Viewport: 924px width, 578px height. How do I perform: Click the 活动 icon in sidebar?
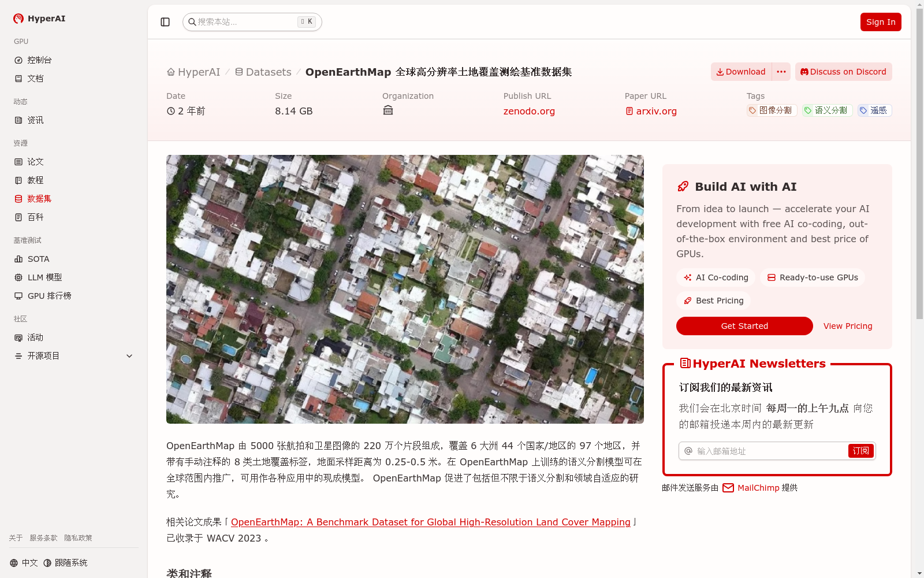tap(18, 338)
